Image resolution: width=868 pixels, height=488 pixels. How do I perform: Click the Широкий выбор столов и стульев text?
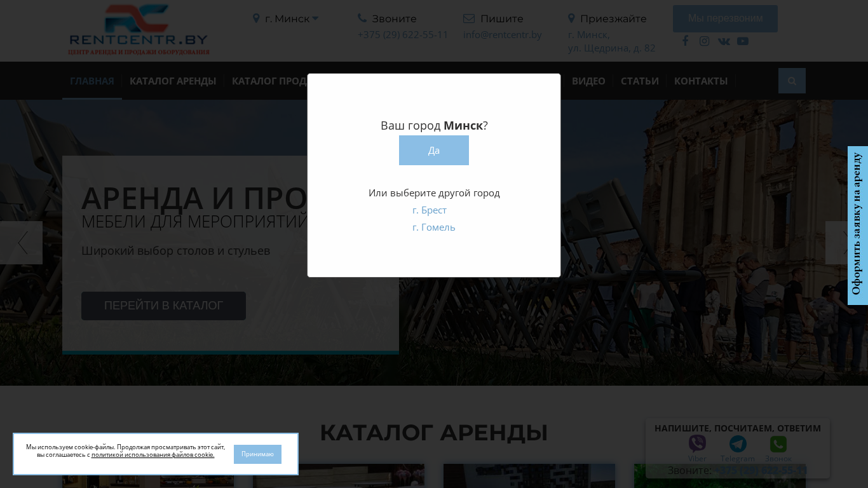(176, 251)
